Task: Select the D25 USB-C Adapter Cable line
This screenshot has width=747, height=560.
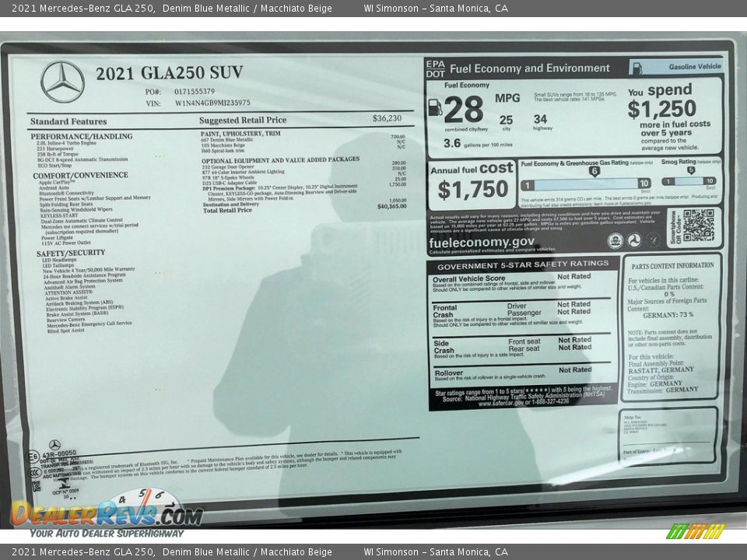Action: coord(230,182)
